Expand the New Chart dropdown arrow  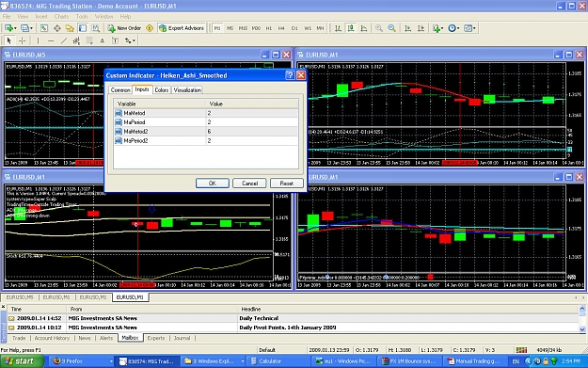pyautogui.click(x=15, y=28)
